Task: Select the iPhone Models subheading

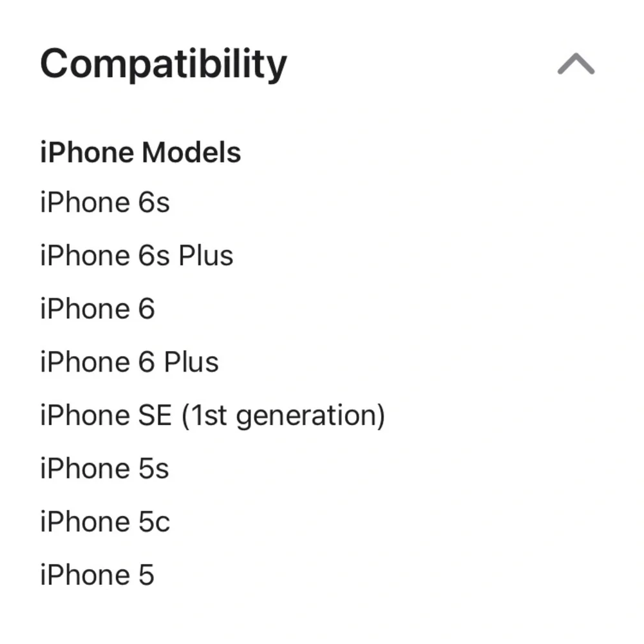Action: point(140,153)
